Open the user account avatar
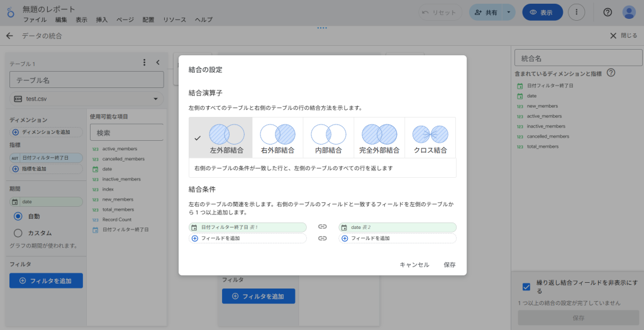 click(x=629, y=13)
